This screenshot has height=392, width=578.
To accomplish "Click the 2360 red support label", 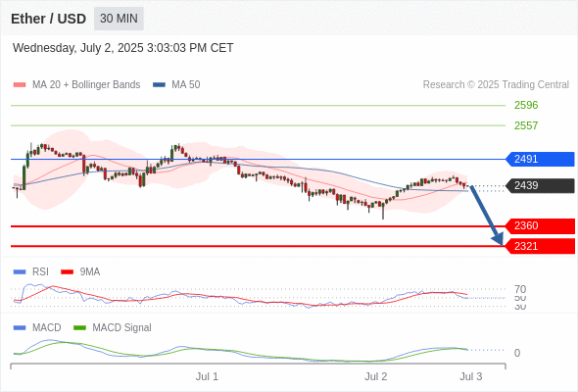I will click(540, 226).
